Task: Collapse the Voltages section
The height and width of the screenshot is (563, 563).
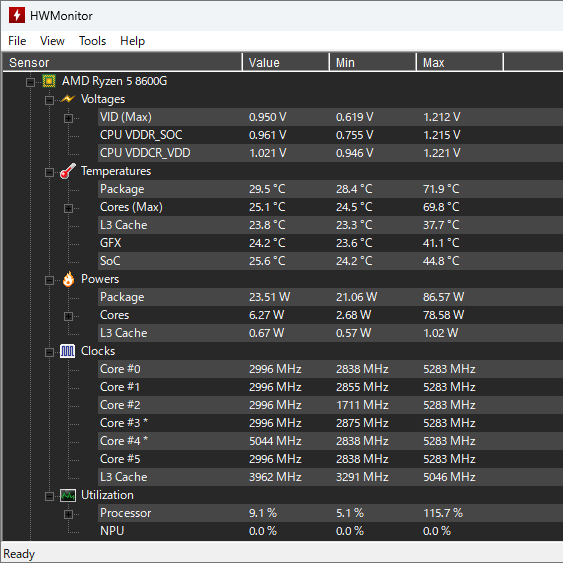Action: pyautogui.click(x=49, y=100)
